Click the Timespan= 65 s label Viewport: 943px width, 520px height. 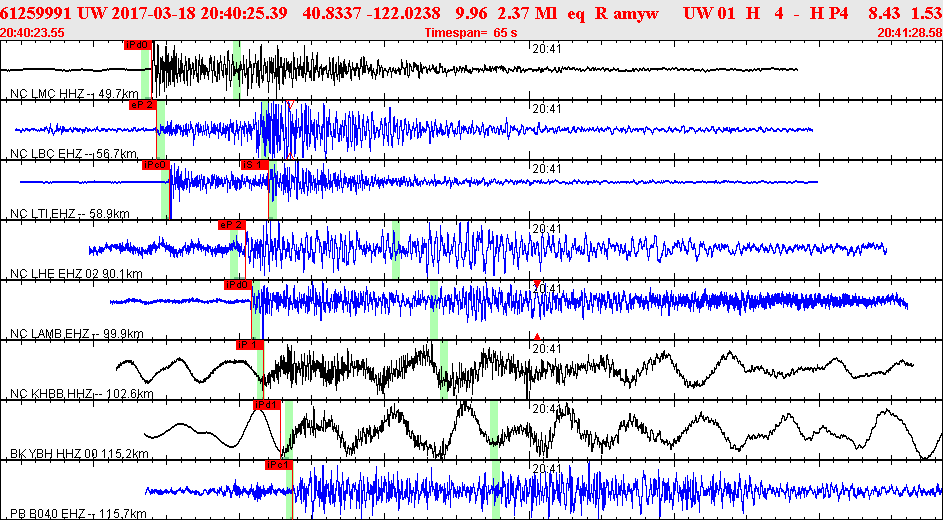click(471, 34)
